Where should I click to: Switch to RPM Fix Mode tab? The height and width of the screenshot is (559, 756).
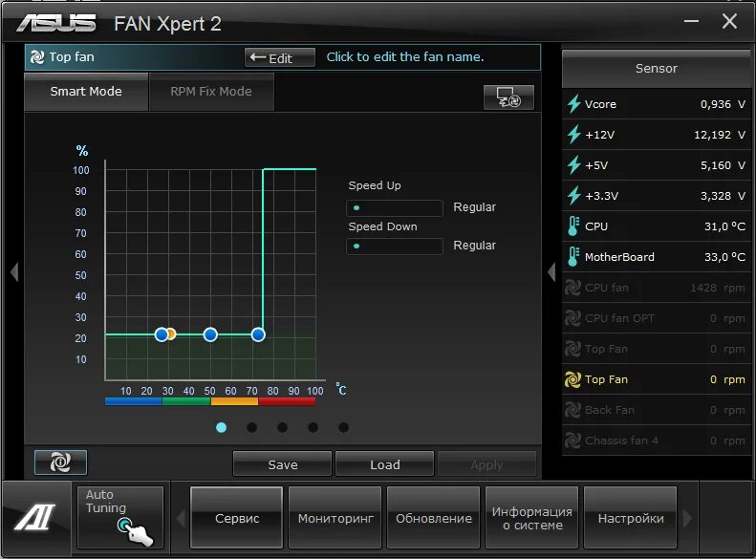pos(211,92)
